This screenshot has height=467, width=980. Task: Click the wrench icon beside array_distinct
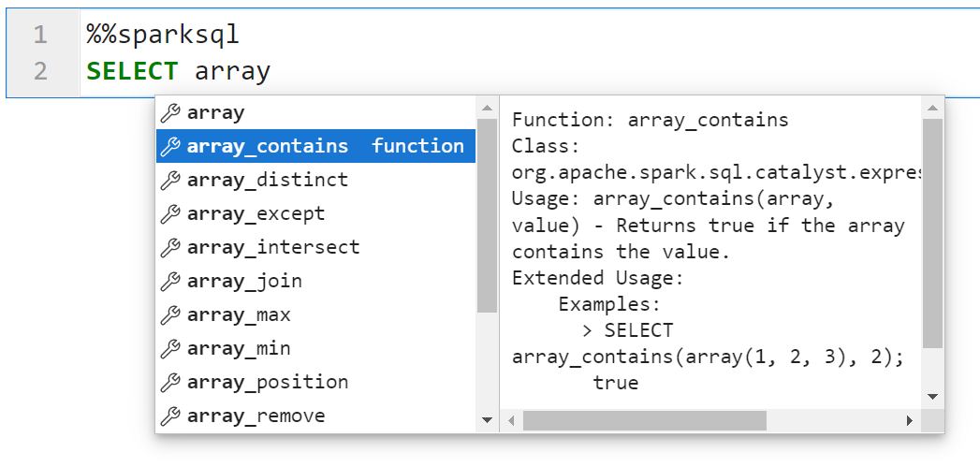click(x=170, y=180)
